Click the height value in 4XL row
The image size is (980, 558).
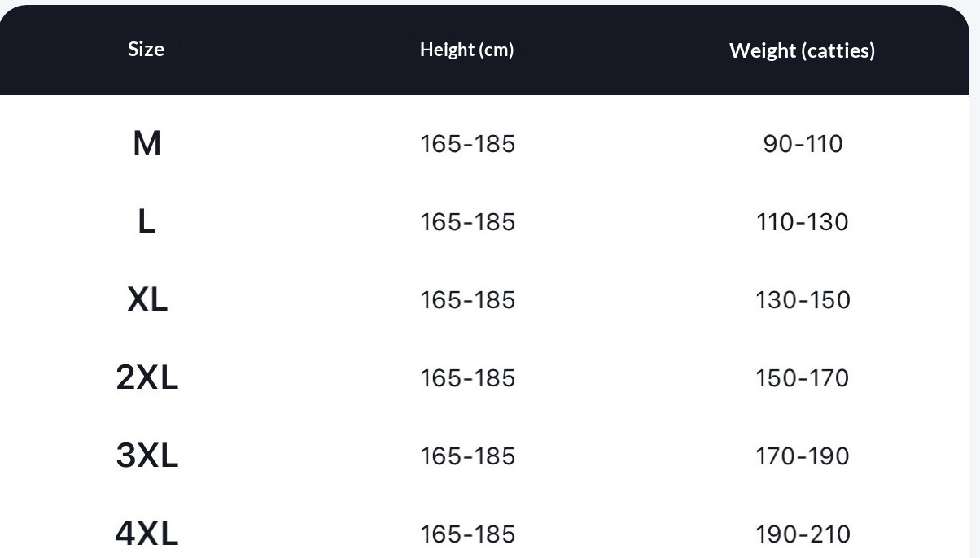[468, 534]
